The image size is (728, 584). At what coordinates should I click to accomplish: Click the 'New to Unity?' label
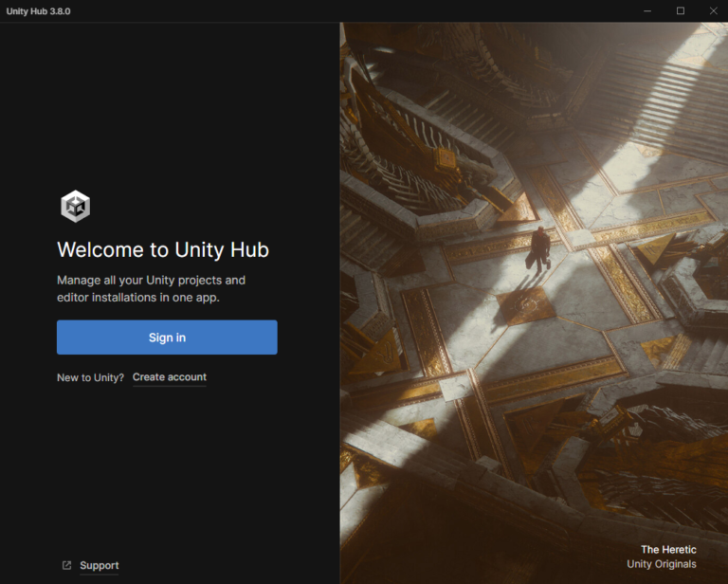pyautogui.click(x=90, y=377)
